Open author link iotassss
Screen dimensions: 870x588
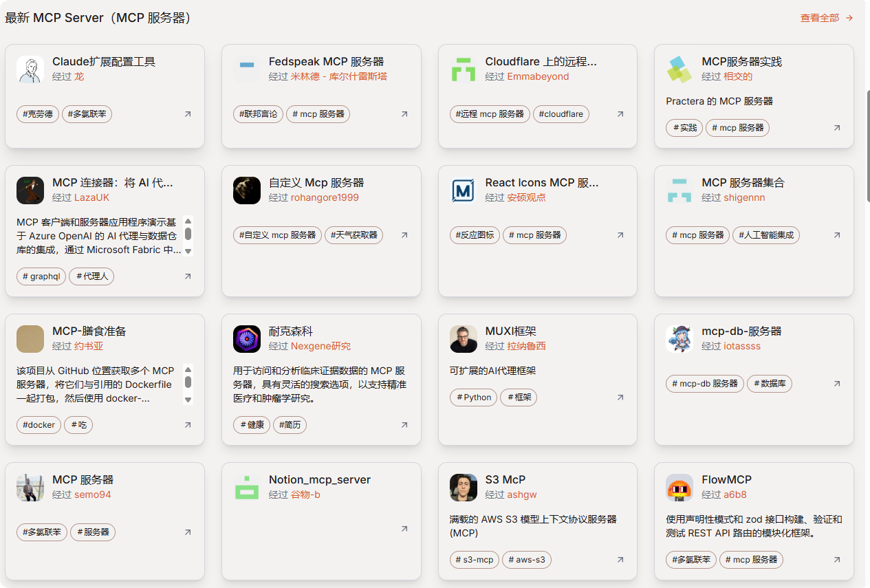click(742, 346)
